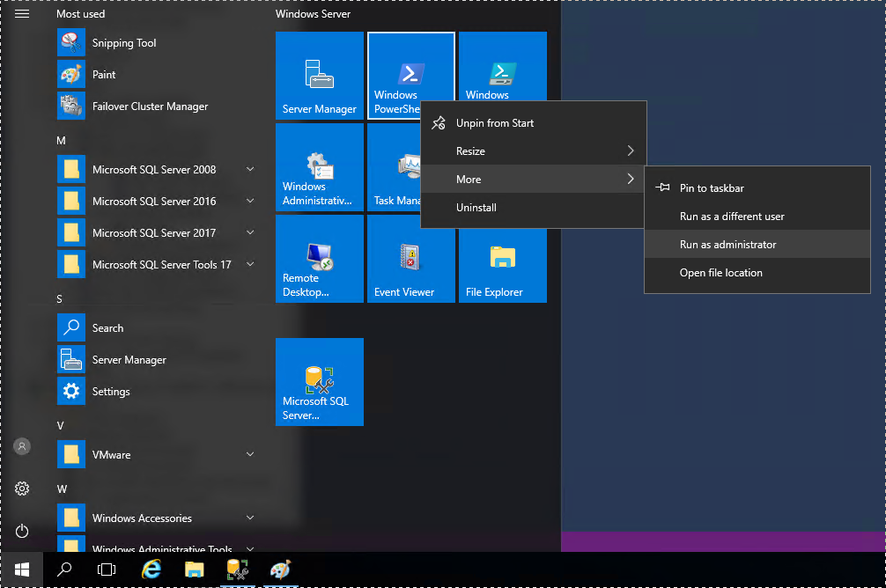The height and width of the screenshot is (588, 886).
Task: Click the Most used heading
Action: pyautogui.click(x=80, y=14)
